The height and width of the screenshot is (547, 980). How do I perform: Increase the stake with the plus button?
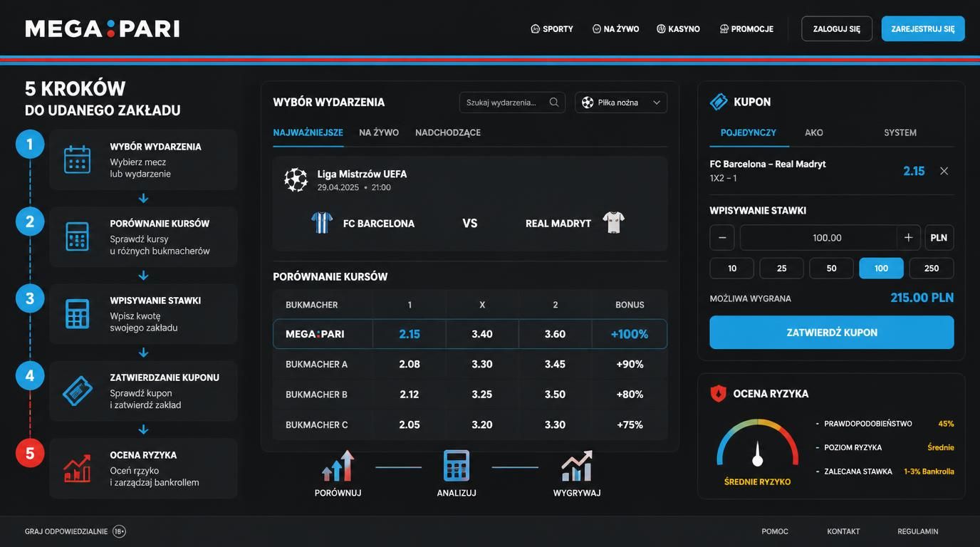(x=908, y=238)
